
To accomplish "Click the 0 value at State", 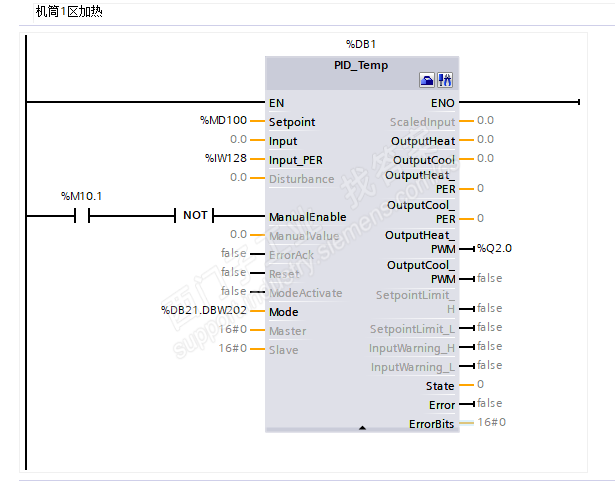I will (480, 384).
